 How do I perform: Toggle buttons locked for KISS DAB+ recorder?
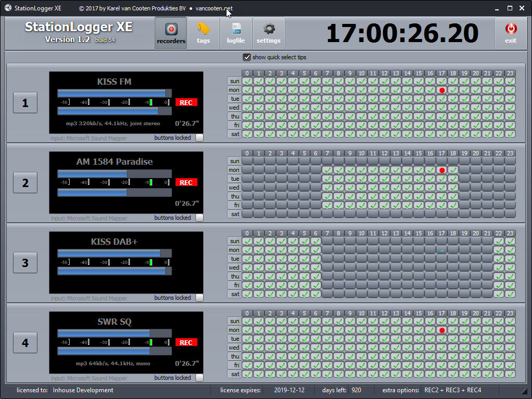(x=199, y=298)
